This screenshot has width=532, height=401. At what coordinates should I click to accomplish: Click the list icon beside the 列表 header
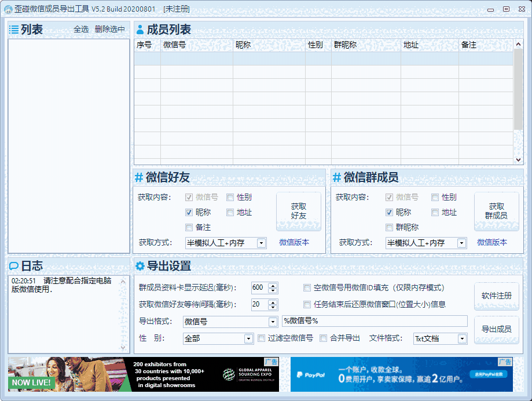[13, 28]
